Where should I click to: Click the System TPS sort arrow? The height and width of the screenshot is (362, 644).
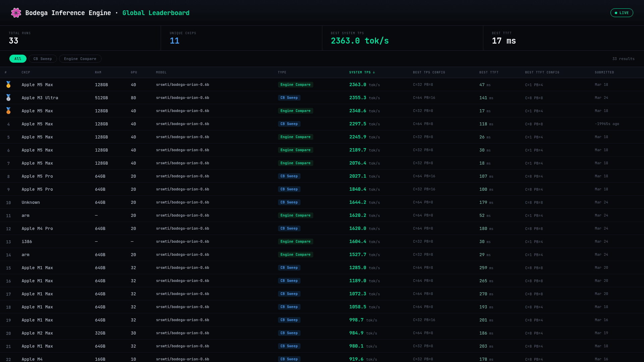374,72
